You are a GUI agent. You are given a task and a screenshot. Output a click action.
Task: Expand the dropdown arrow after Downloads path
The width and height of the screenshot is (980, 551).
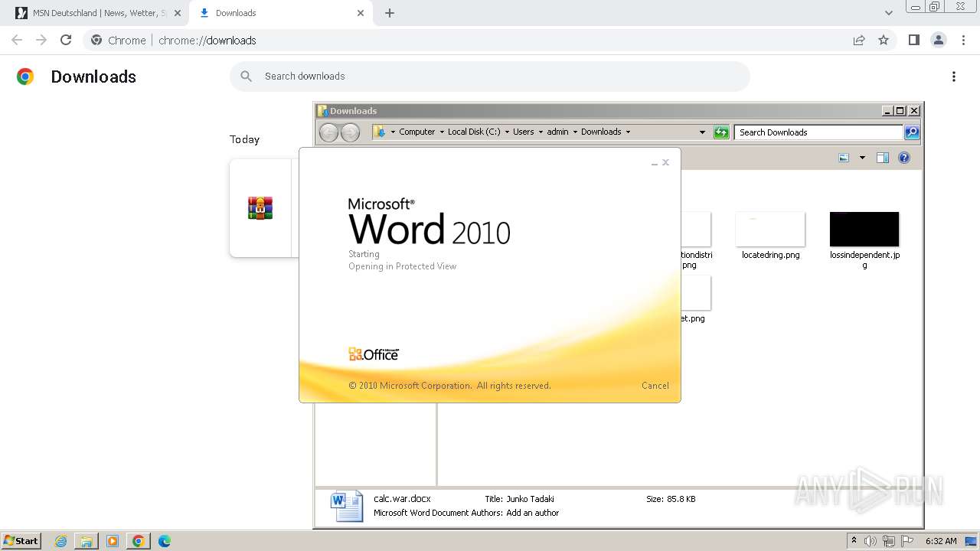[x=629, y=132]
